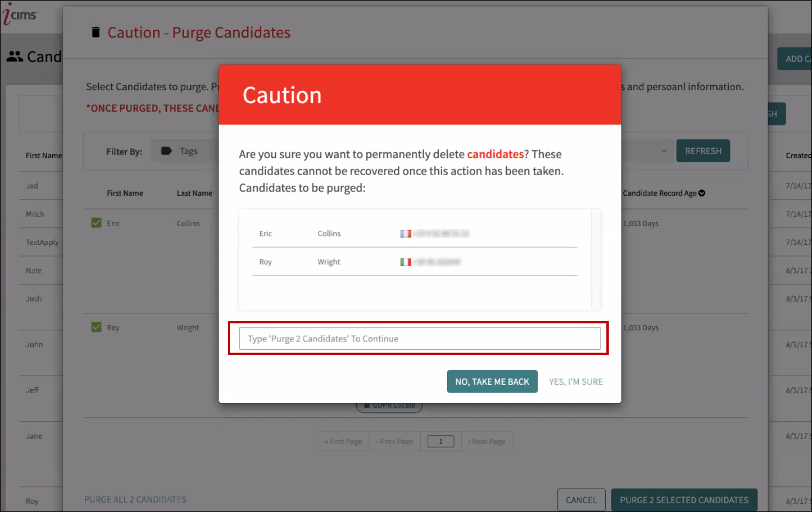Click the PURGE ALL 2 CANDIDATES link

[x=135, y=500]
